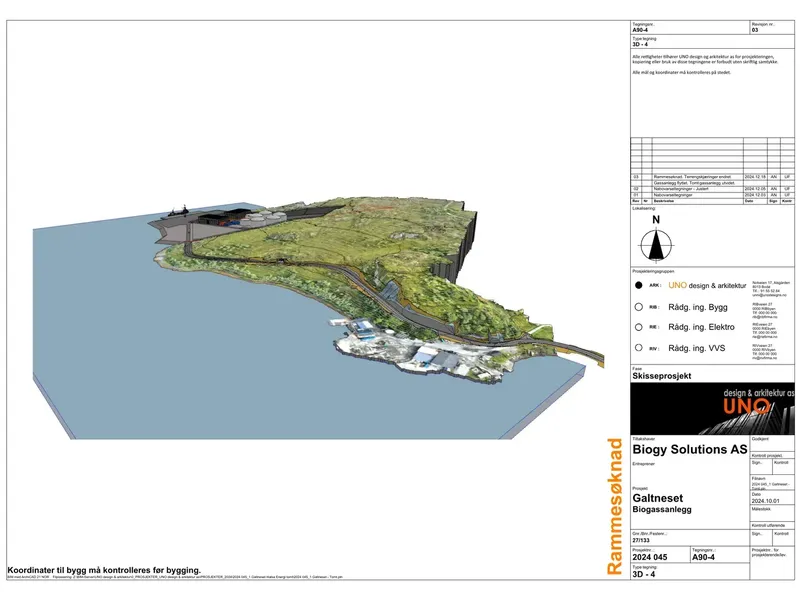800x600 pixels.
Task: Click the 'Rådg. ing. VVS' entry
Action: click(696, 348)
